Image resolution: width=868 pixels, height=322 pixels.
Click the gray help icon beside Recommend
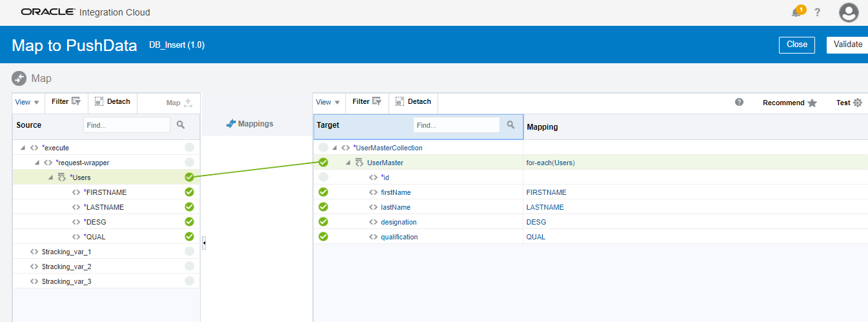(x=740, y=102)
